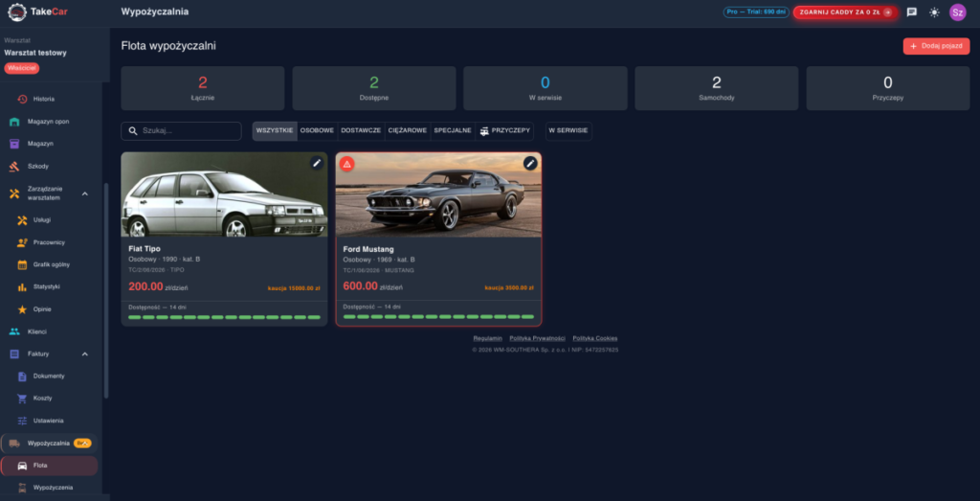Open Polityka Cookies link

[595, 338]
